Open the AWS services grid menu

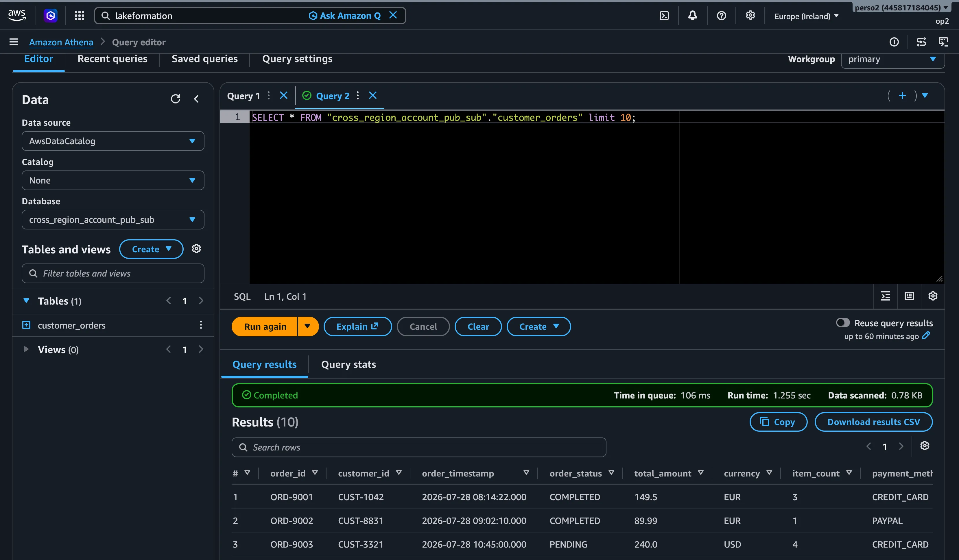(79, 16)
